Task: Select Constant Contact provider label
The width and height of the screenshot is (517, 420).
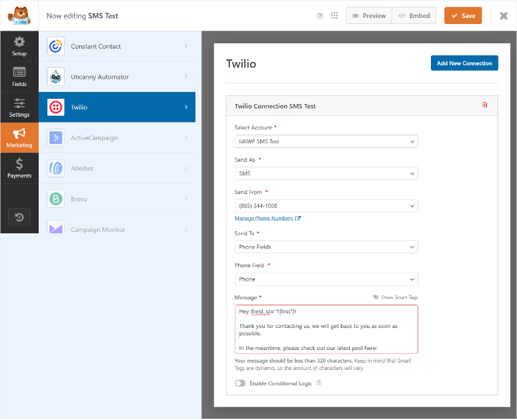Action: (95, 47)
